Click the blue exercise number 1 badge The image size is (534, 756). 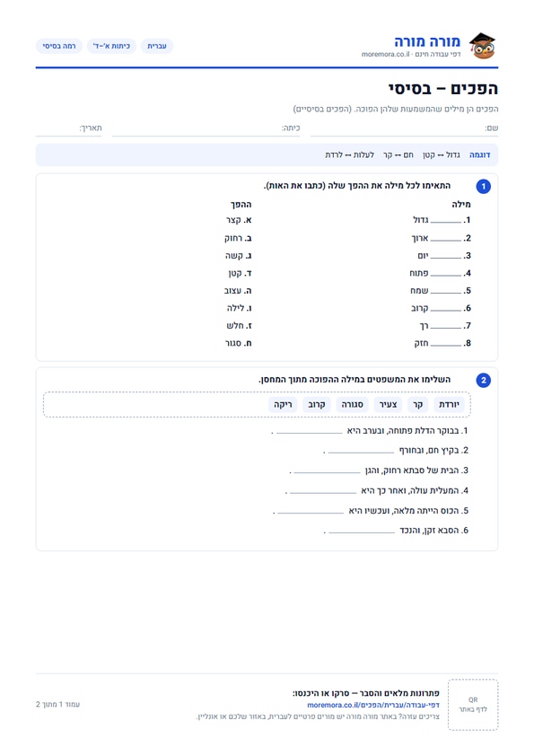click(x=484, y=186)
